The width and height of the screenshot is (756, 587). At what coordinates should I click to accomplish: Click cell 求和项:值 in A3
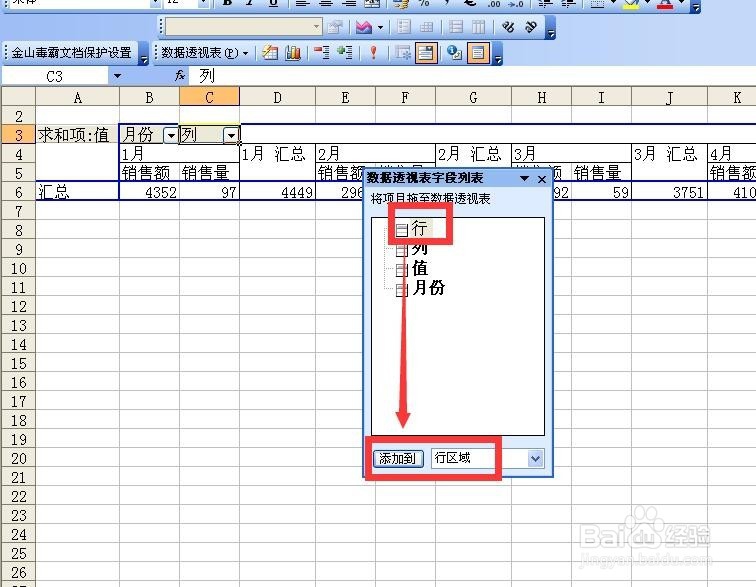(x=77, y=135)
